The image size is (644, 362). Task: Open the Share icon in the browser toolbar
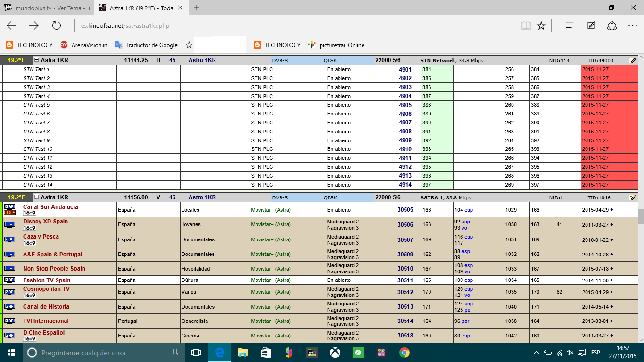(612, 26)
